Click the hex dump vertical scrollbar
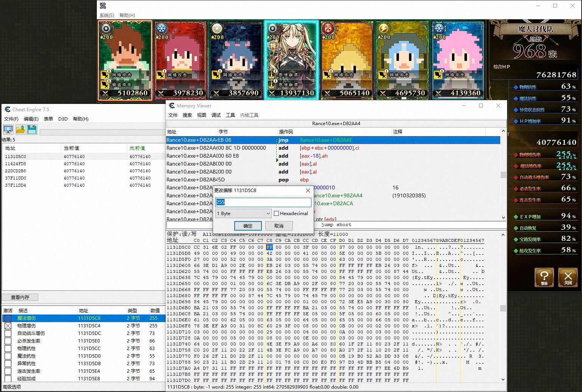The height and width of the screenshot is (392, 582). click(503, 307)
